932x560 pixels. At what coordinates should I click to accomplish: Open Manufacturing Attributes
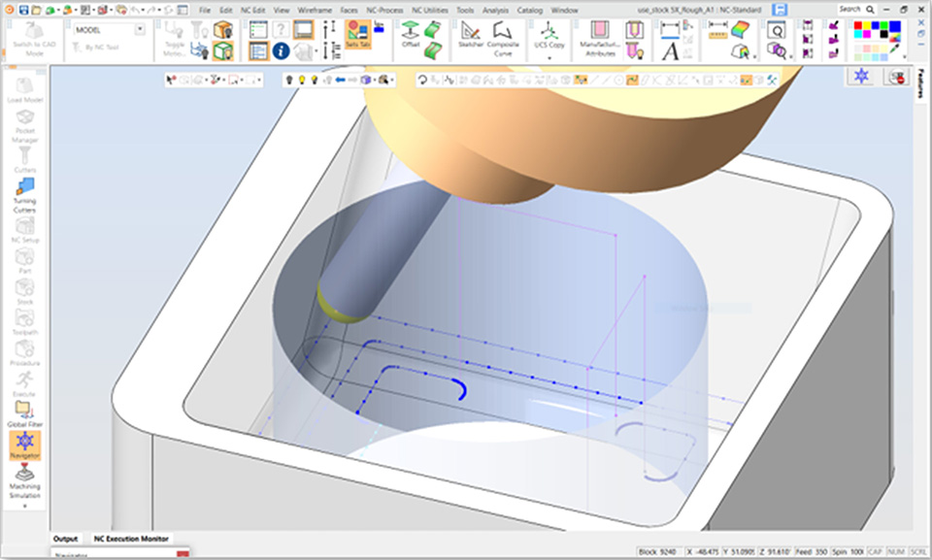point(600,39)
